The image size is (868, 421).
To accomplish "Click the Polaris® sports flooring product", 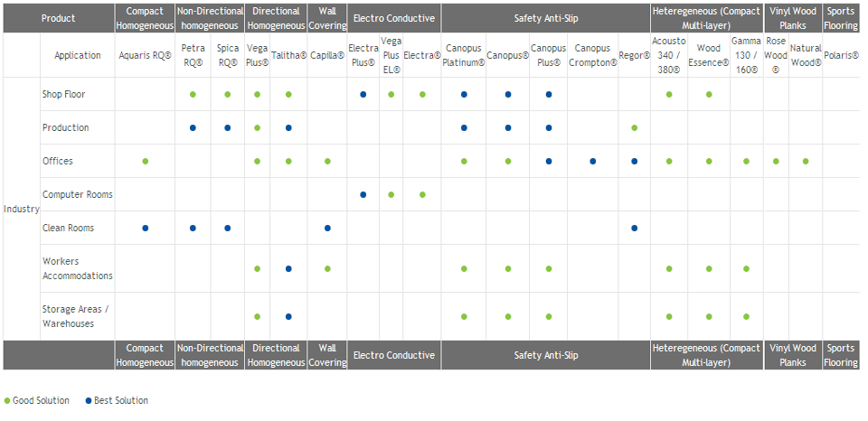I will 841,55.
